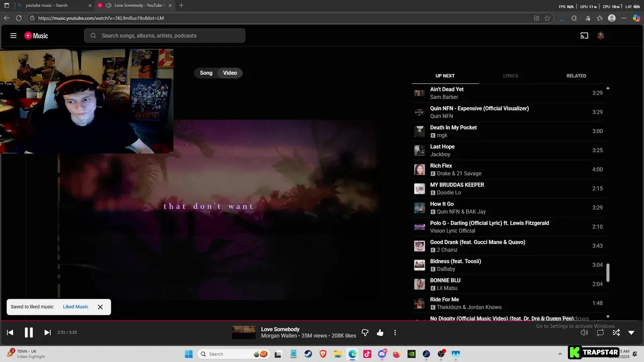This screenshot has width=644, height=362.
Task: Click the cast to device icon
Action: click(x=584, y=36)
